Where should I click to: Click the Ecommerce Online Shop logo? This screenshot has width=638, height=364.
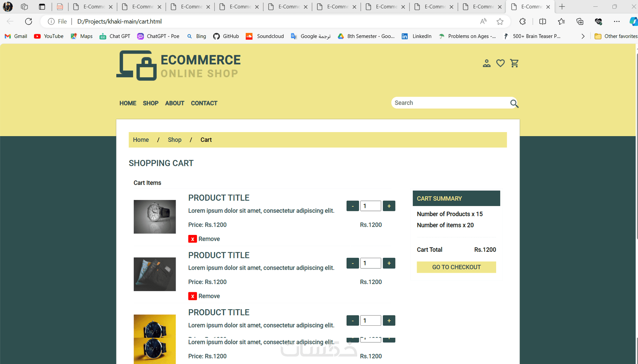[x=179, y=66]
